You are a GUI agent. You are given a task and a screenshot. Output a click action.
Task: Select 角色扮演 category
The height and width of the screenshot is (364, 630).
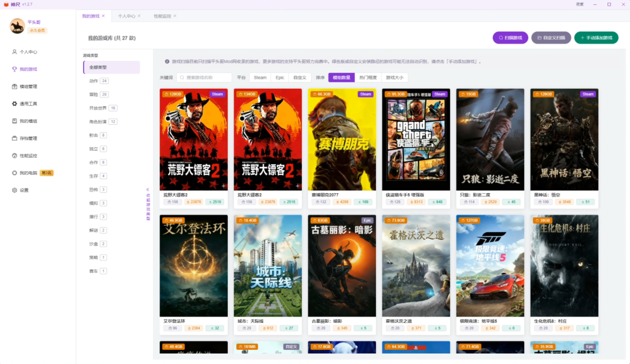(103, 121)
